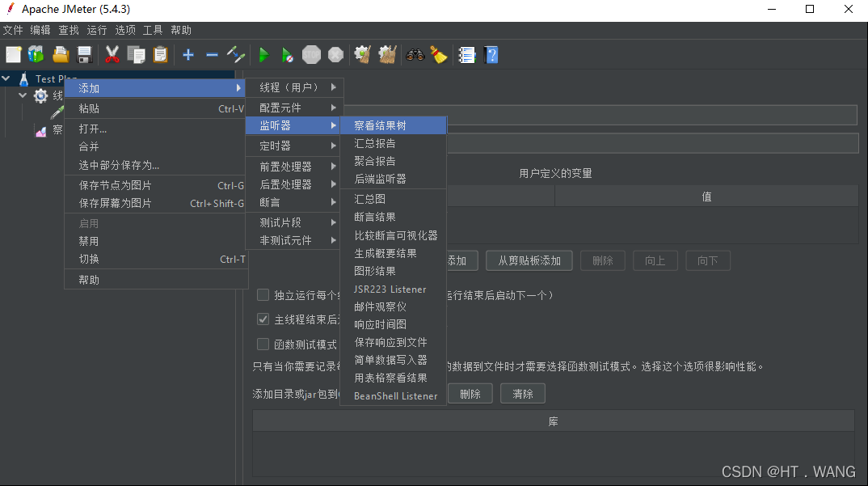Click the 值 column header
This screenshot has height=486, width=868.
(706, 197)
